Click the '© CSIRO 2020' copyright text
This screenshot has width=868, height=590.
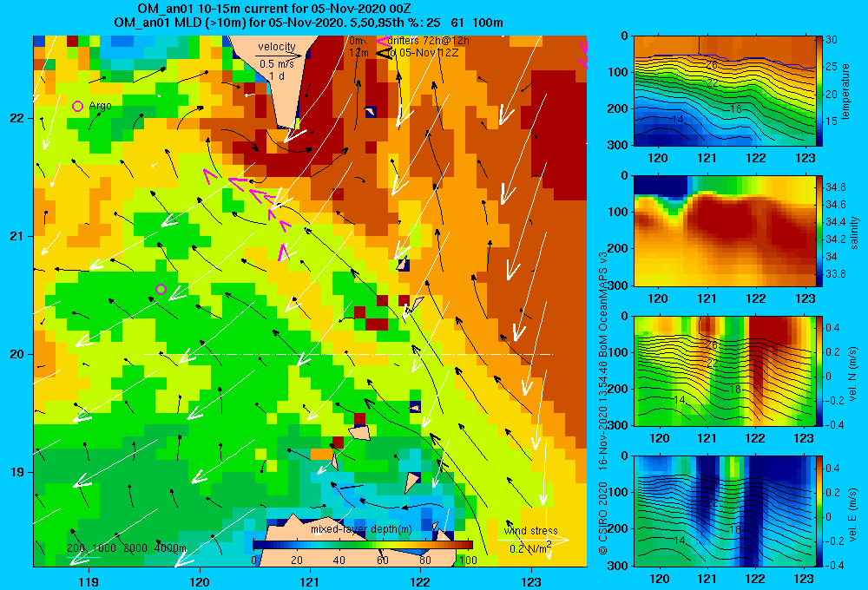tap(603, 518)
